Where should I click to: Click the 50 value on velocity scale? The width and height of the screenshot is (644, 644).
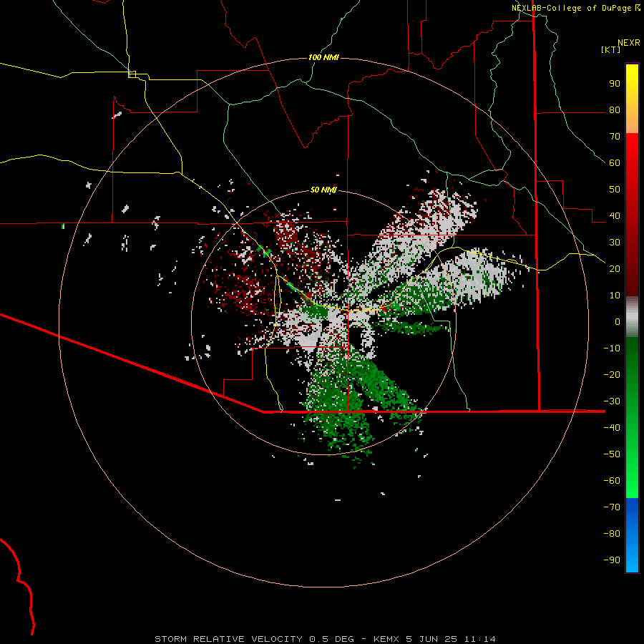[615, 190]
